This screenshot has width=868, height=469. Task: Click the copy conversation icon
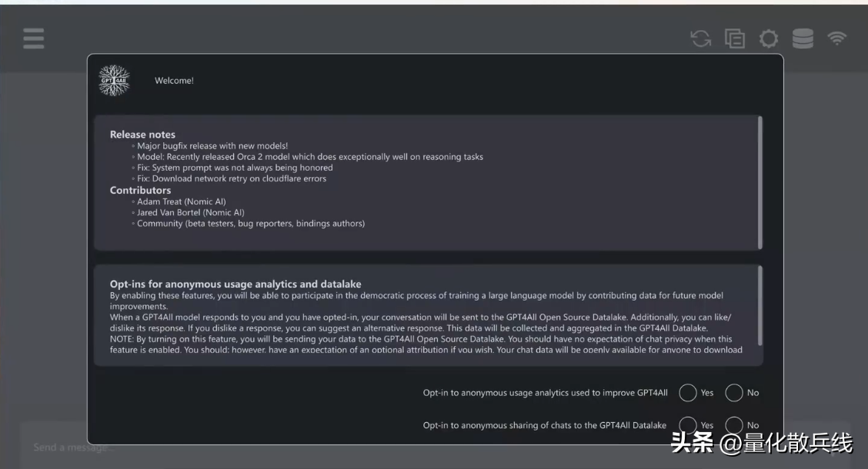point(735,38)
